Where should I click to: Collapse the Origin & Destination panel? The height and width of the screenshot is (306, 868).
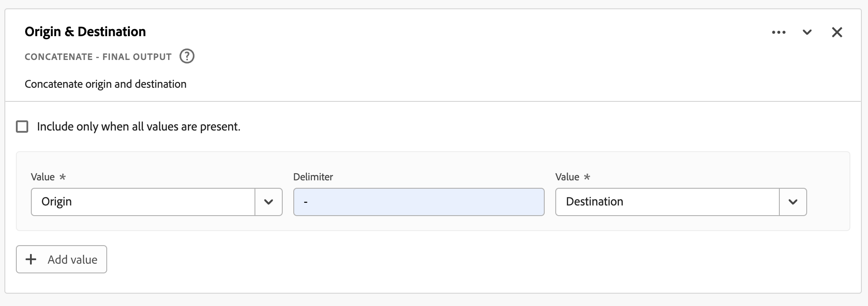point(807,32)
